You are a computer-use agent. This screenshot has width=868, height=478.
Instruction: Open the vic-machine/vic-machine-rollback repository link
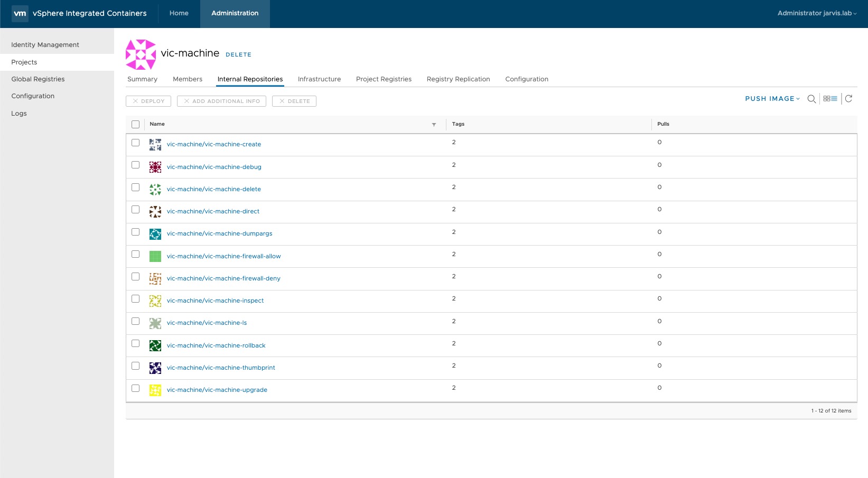[216, 345]
